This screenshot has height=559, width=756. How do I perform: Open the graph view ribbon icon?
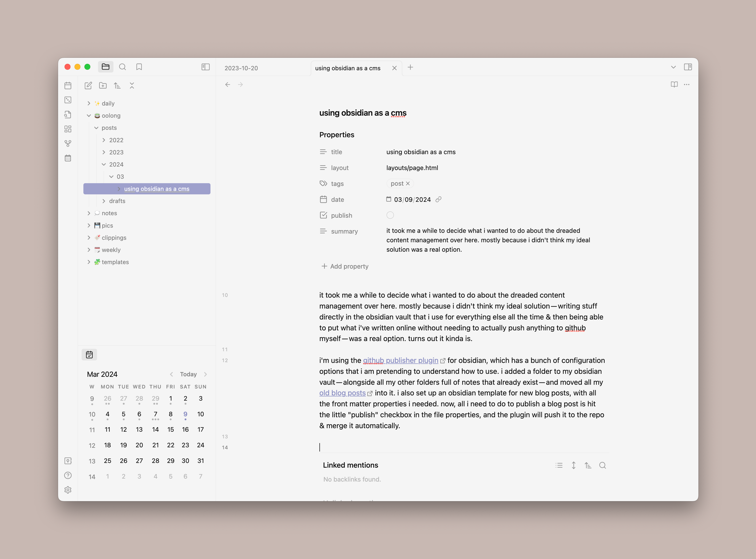click(68, 143)
